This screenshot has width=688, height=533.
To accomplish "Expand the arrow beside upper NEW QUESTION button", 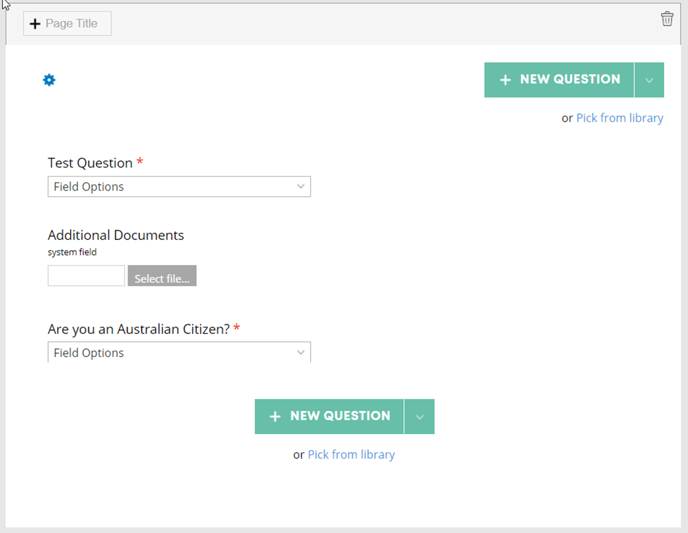I will [649, 80].
